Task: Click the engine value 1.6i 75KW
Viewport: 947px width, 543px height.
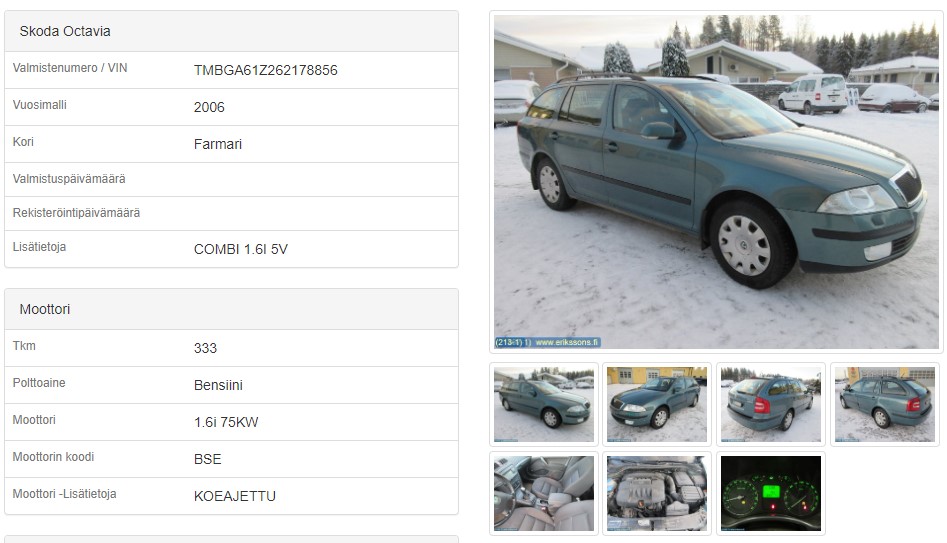Action: [226, 423]
